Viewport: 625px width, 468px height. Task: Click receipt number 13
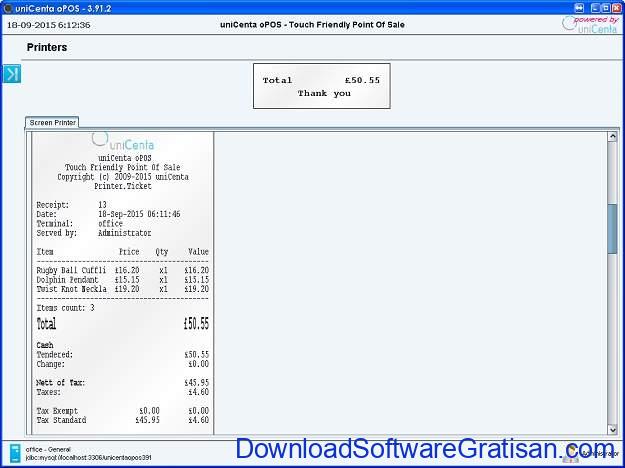[102, 205]
